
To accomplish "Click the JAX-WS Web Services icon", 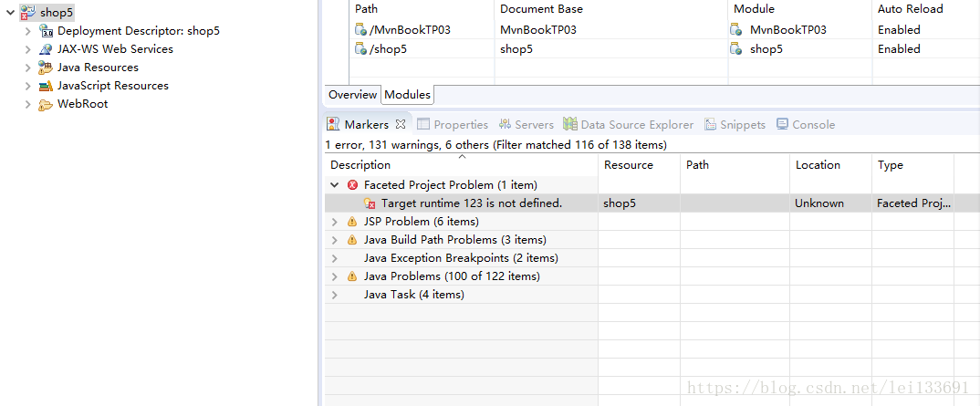I will coord(46,48).
